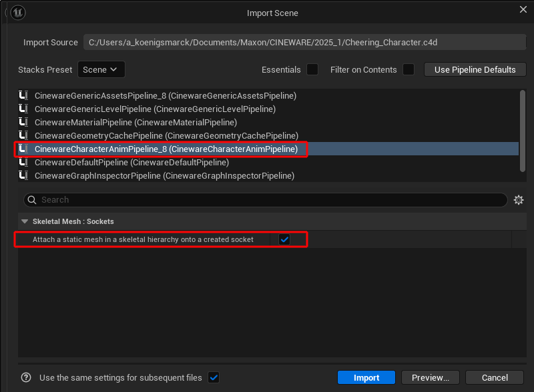Click the magnifier icon in search bar

(31, 200)
